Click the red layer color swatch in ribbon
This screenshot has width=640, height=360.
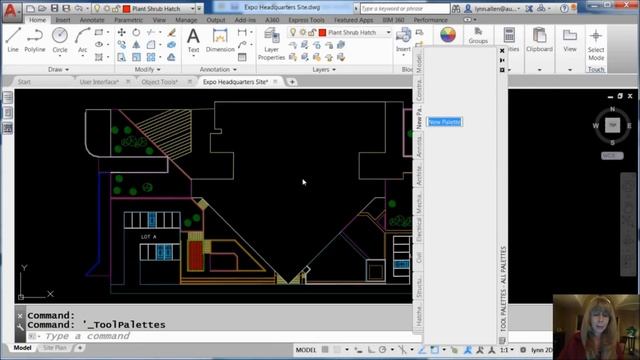[322, 32]
